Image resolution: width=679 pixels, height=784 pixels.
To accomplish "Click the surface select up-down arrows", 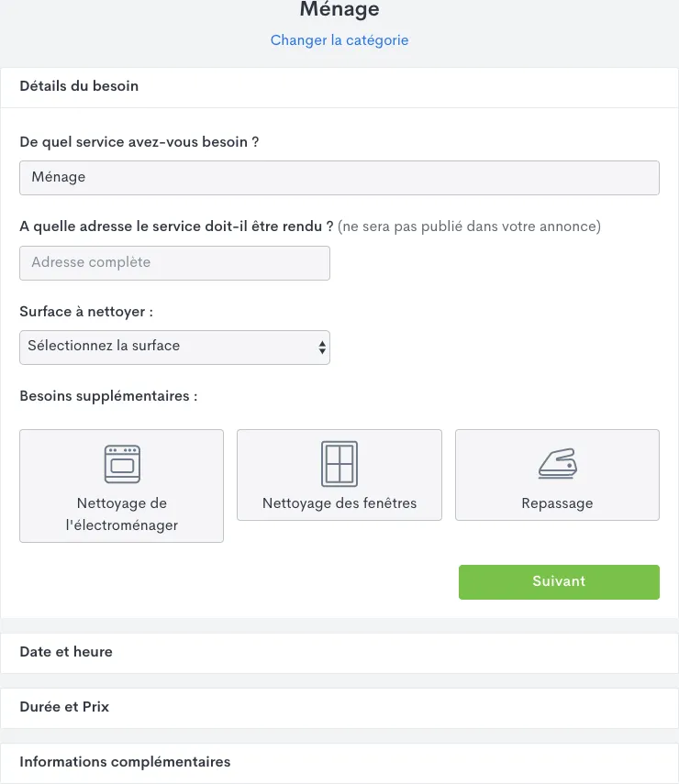I will (x=321, y=347).
